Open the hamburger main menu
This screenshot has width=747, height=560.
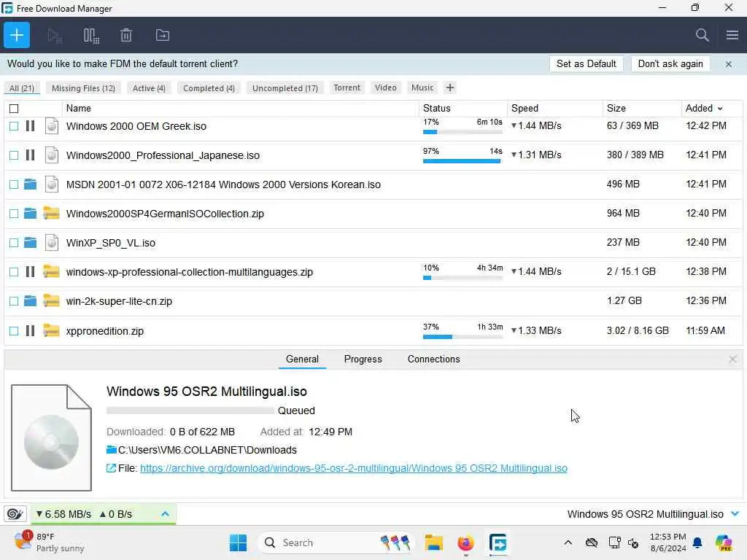click(732, 35)
